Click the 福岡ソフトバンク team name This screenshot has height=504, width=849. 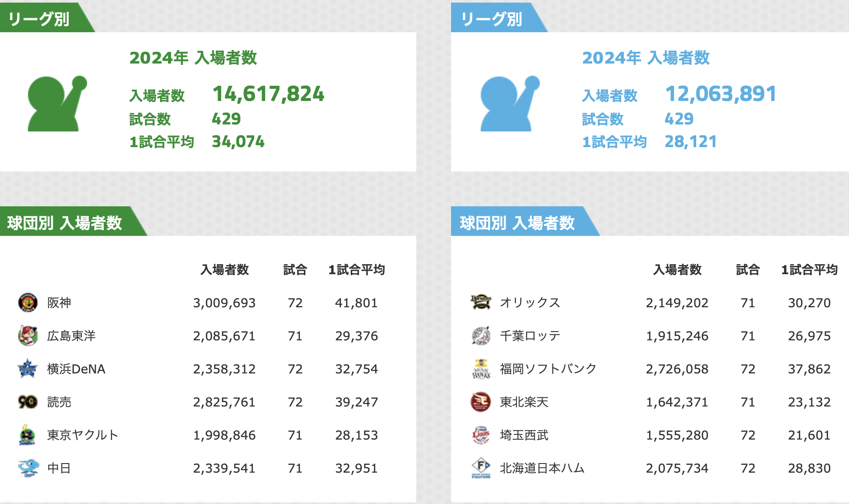click(x=548, y=369)
